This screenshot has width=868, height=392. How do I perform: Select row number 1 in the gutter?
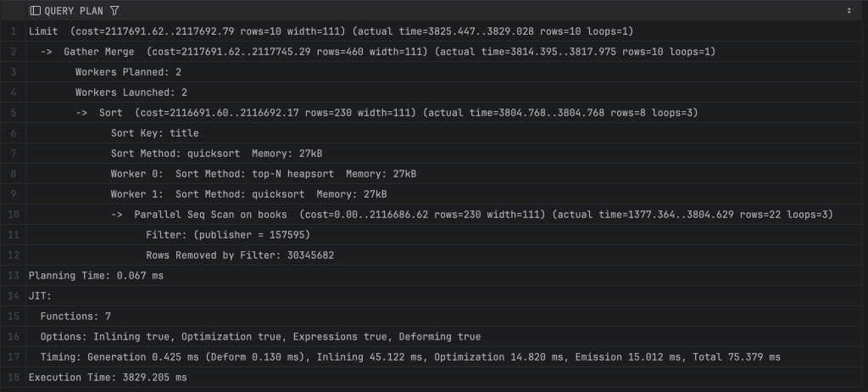click(12, 31)
